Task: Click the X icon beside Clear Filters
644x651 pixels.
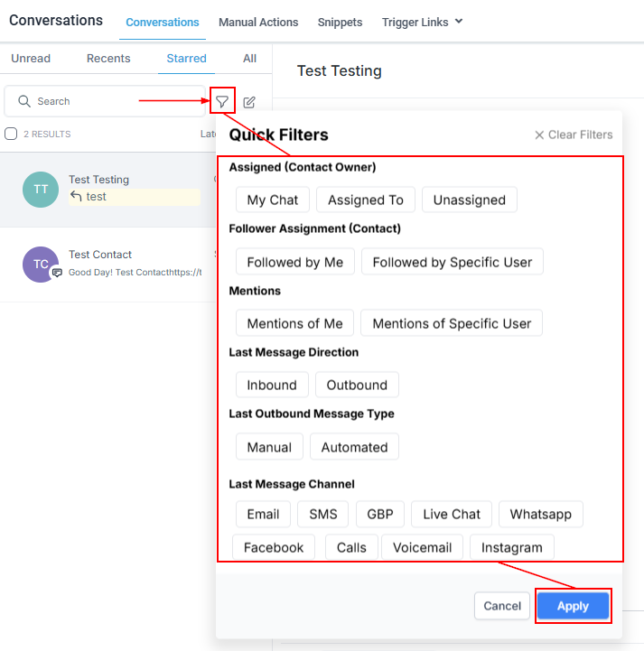Action: click(x=539, y=135)
